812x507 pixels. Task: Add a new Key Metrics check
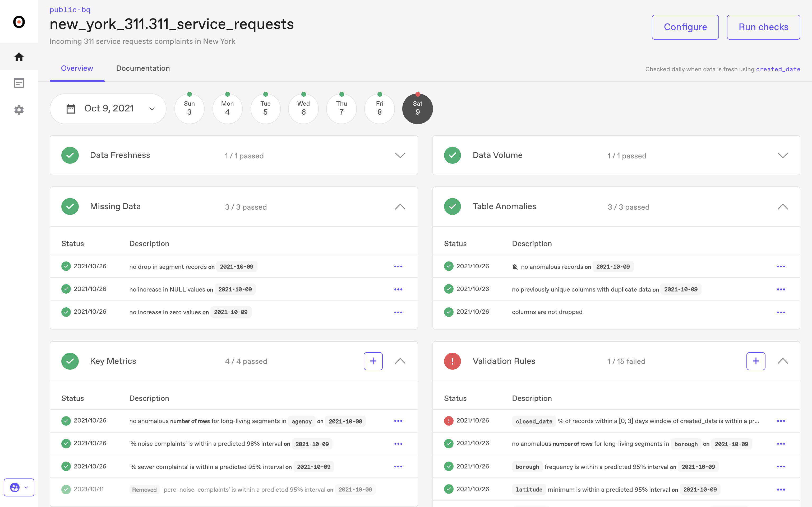click(373, 361)
